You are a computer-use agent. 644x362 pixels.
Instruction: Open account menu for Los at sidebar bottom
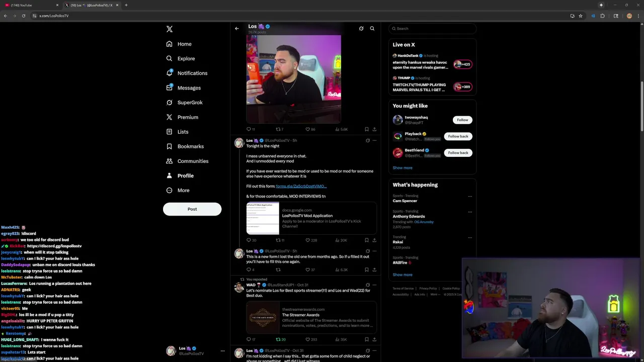point(195,351)
